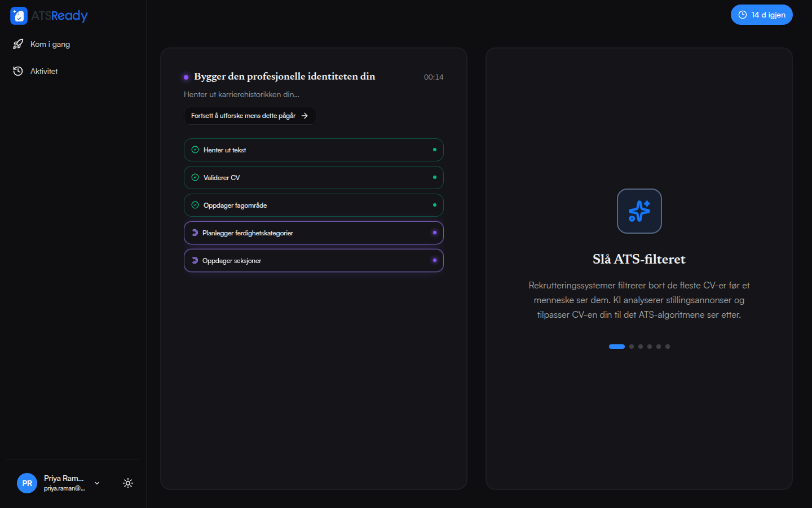Click the 14 d igjen trial button
This screenshot has height=508, width=812.
(762, 15)
